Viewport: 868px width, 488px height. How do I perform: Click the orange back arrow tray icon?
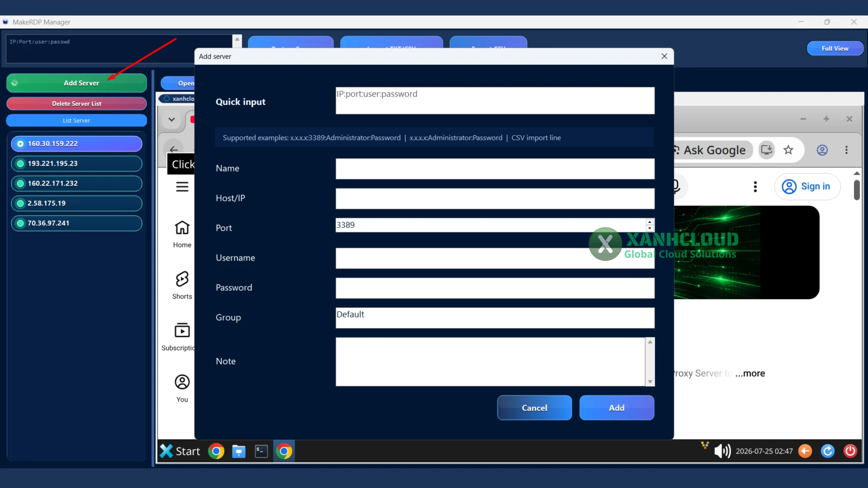coord(805,451)
